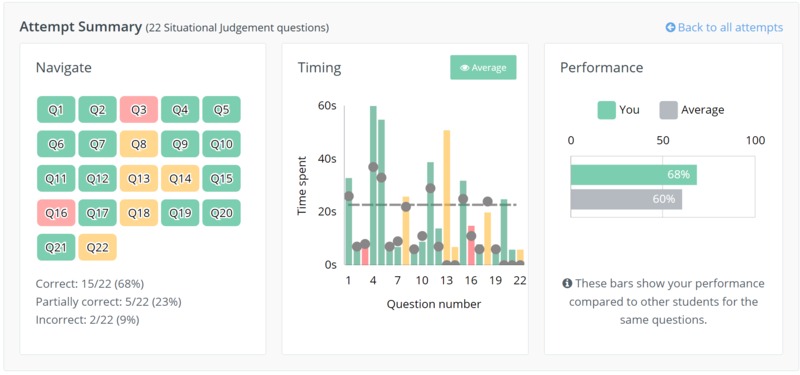Click the grey 60% average bar
This screenshot has height=375, width=800.
click(x=626, y=199)
